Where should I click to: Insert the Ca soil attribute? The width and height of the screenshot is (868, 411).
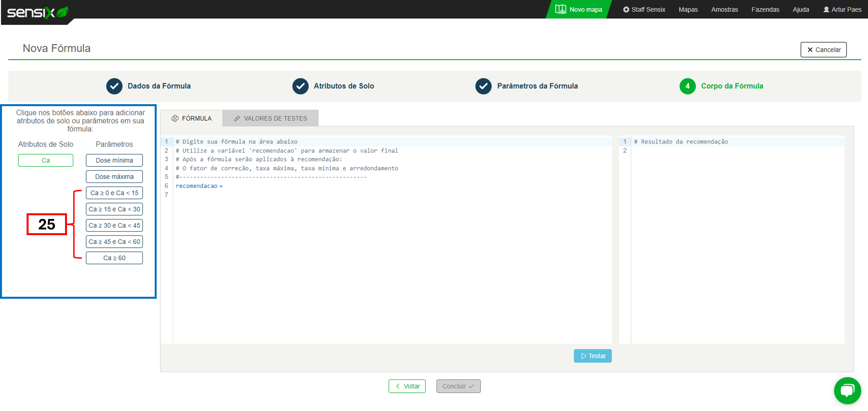point(46,160)
